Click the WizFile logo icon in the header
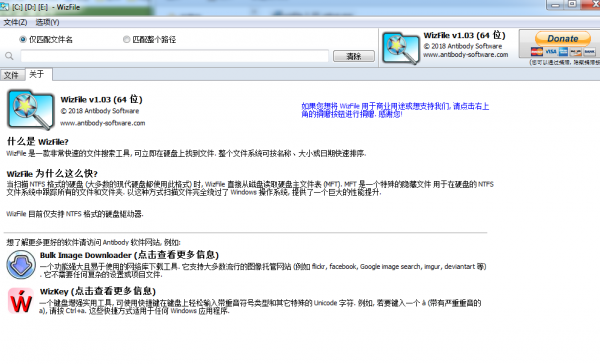Image resolution: width=600 pixels, height=364 pixels. pyautogui.click(x=400, y=48)
